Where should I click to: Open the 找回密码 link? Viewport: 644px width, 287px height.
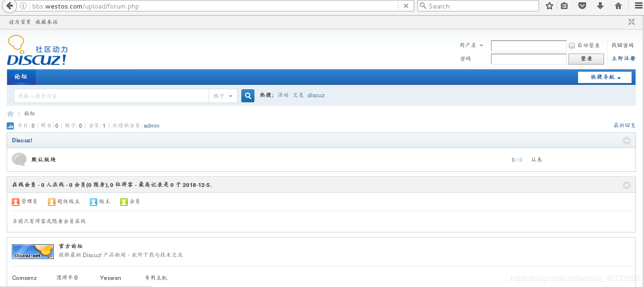coord(623,46)
